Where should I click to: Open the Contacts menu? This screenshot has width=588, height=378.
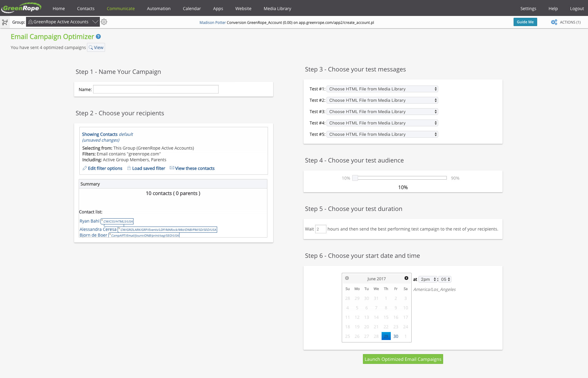point(86,9)
